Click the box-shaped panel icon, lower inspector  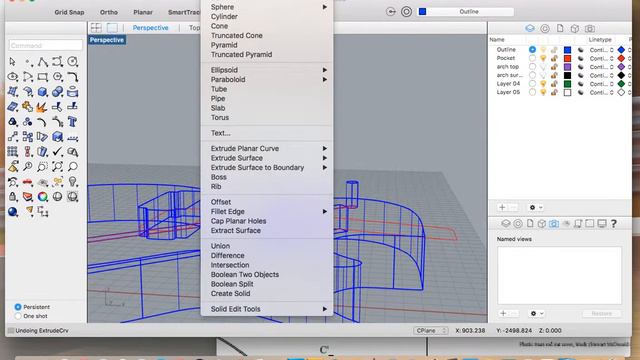[x=542, y=223]
